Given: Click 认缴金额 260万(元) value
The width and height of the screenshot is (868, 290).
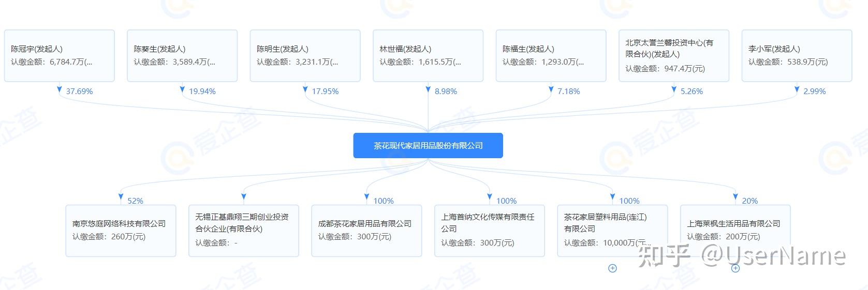Looking at the screenshot, I should (x=109, y=237).
